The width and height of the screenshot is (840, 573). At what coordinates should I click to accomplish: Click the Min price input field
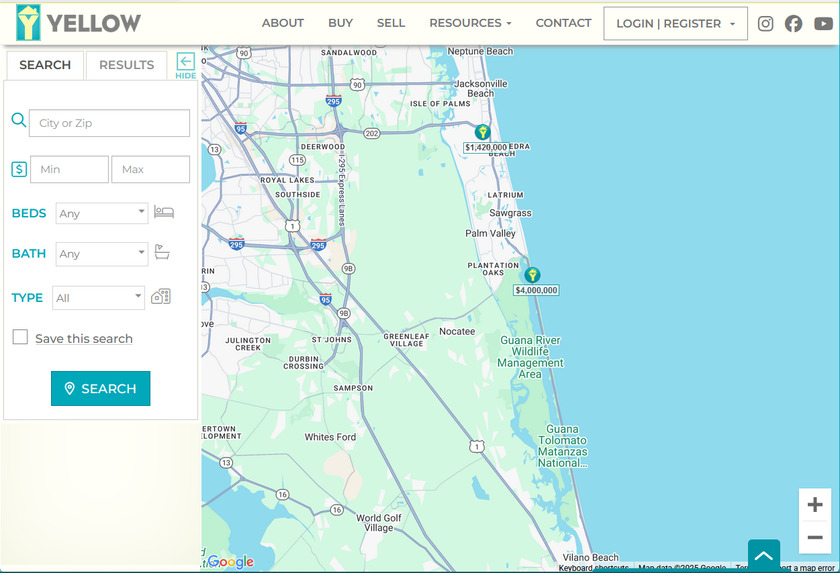tap(69, 170)
